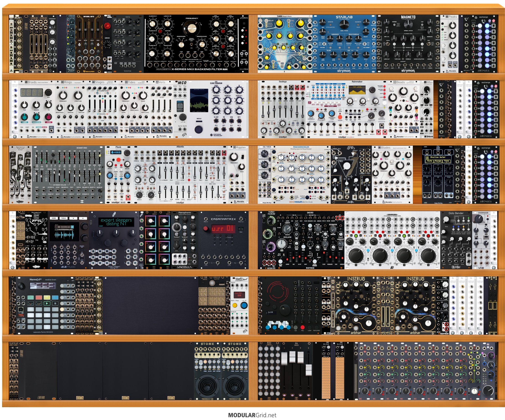Click the red knob on Haken Eaganmatrix
Screen dimensions: 505x420
tap(206, 229)
